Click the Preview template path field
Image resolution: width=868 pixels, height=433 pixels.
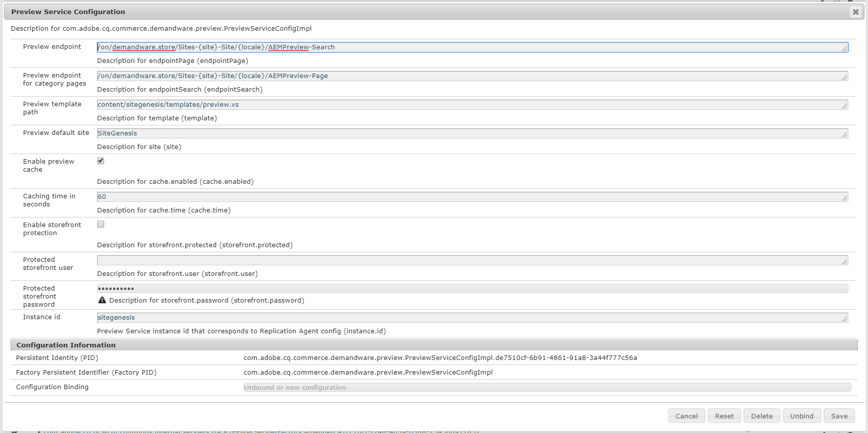(x=472, y=105)
